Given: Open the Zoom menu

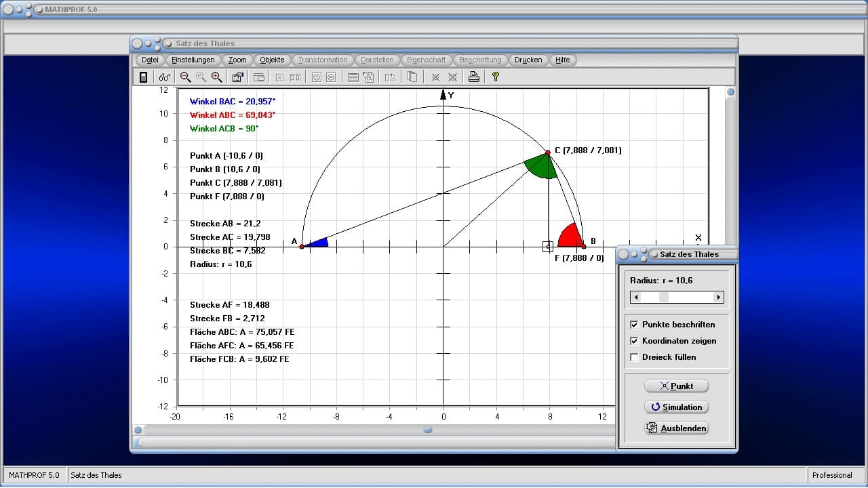Looking at the screenshot, I should pos(237,60).
